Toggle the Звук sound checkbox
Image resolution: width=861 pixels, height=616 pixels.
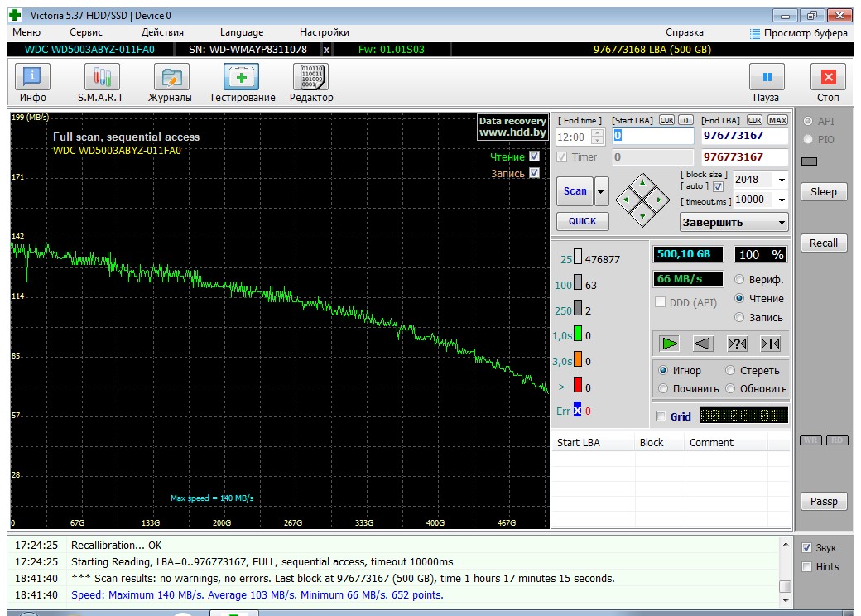click(x=806, y=547)
